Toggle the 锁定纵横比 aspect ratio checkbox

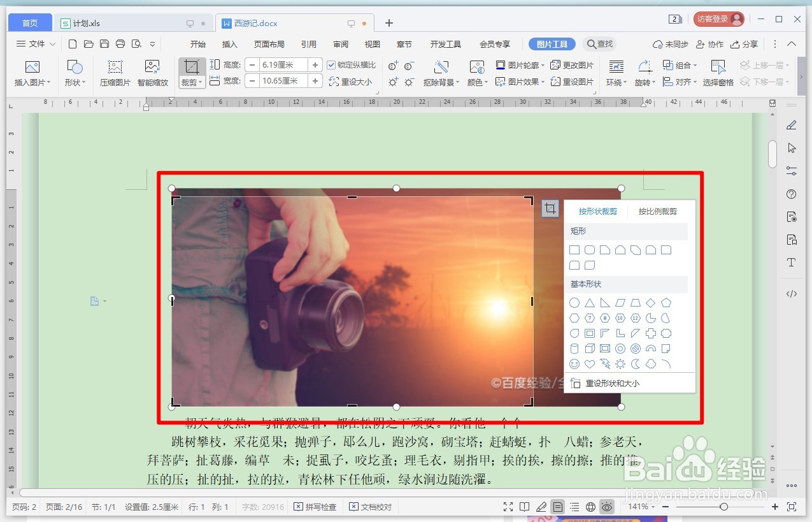(332, 64)
